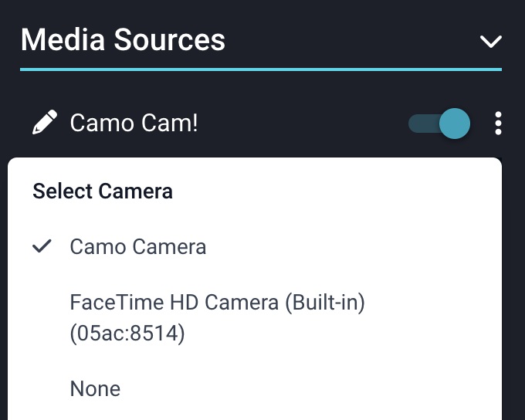Click the down arrow beside Media Sources

[490, 41]
